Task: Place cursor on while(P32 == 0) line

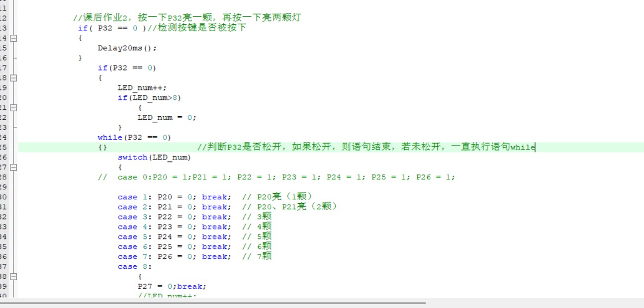Action: coord(134,138)
